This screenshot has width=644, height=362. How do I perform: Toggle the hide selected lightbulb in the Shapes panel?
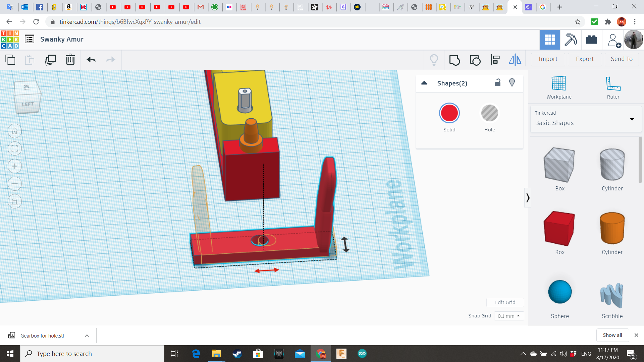[512, 83]
